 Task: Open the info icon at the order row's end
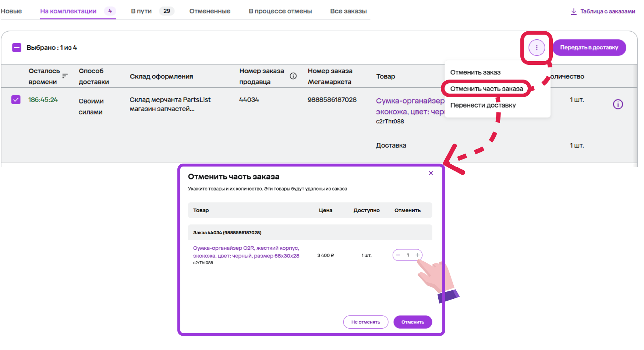[618, 104]
